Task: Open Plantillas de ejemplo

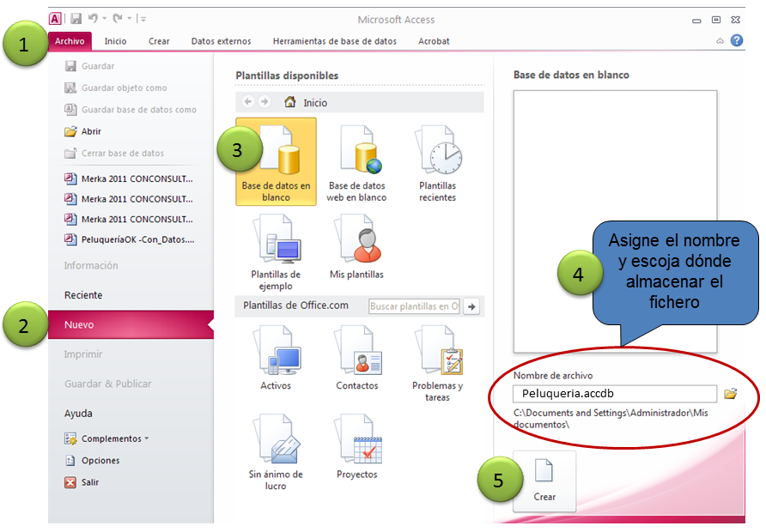Action: tap(276, 252)
